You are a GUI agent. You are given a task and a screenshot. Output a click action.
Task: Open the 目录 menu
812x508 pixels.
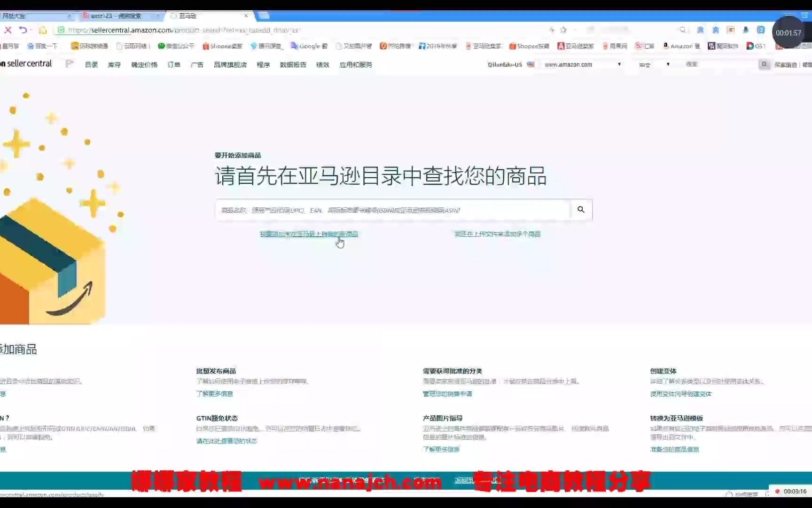pos(91,64)
